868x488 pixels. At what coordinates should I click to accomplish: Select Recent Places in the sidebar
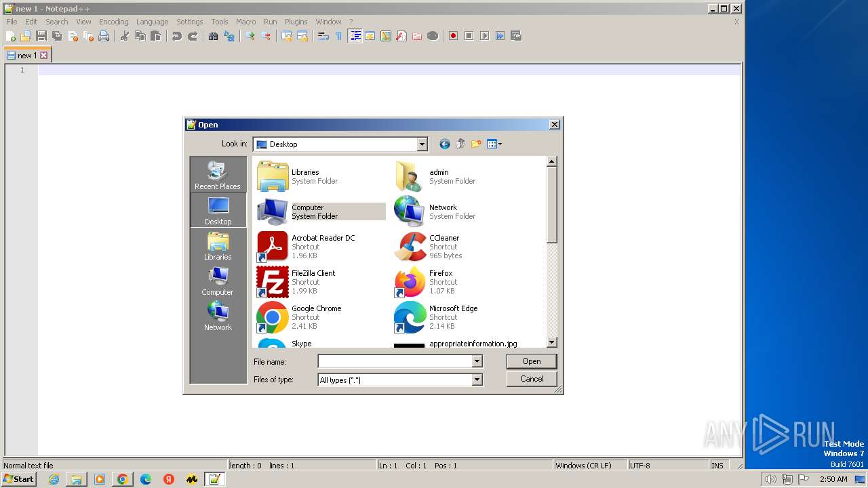click(218, 176)
